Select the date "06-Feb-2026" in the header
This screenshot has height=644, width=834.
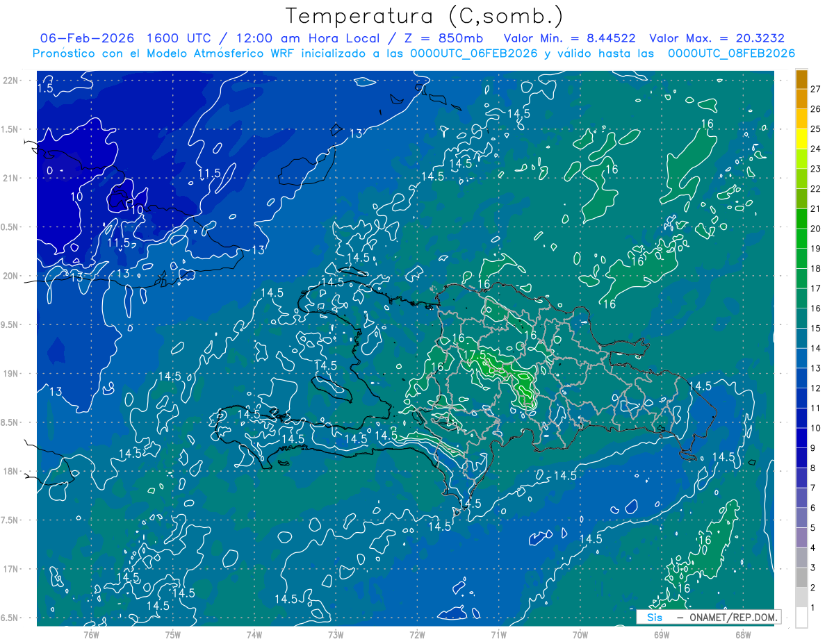(87, 38)
